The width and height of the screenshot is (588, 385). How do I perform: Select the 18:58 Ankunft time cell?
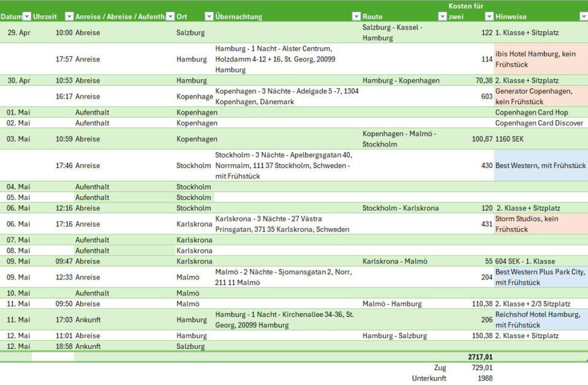pyautogui.click(x=53, y=346)
